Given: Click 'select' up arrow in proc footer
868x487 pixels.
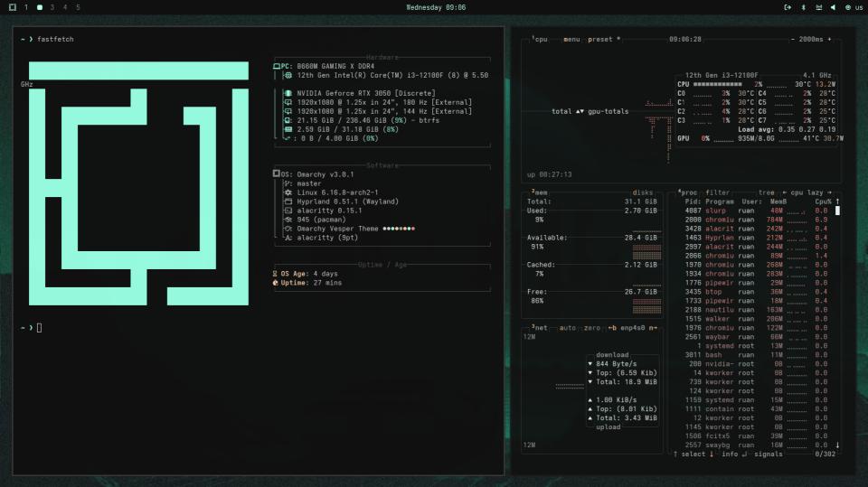Looking at the screenshot, I should (x=675, y=454).
